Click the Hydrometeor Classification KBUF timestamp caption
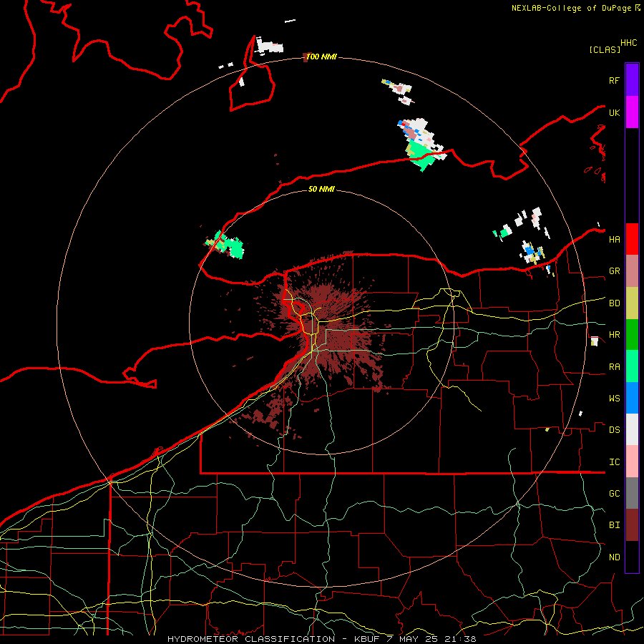 pyautogui.click(x=322, y=639)
